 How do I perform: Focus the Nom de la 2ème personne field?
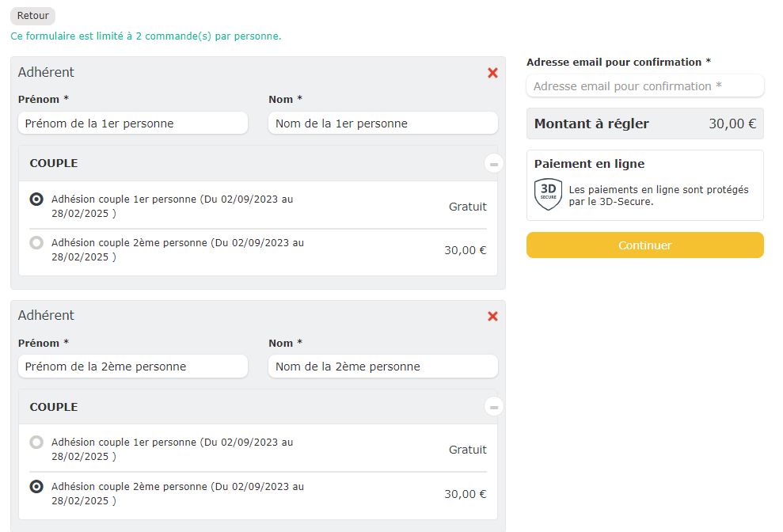(382, 367)
